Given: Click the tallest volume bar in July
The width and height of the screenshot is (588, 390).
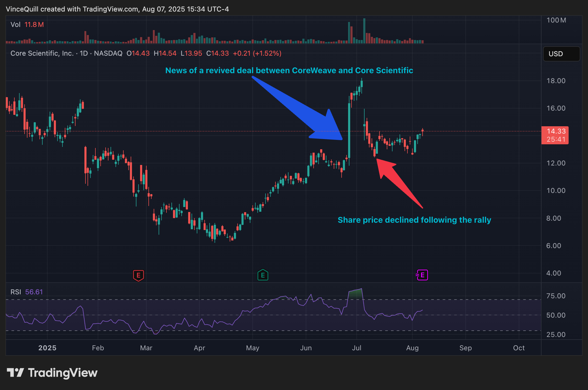Looking at the screenshot, I should click(364, 31).
